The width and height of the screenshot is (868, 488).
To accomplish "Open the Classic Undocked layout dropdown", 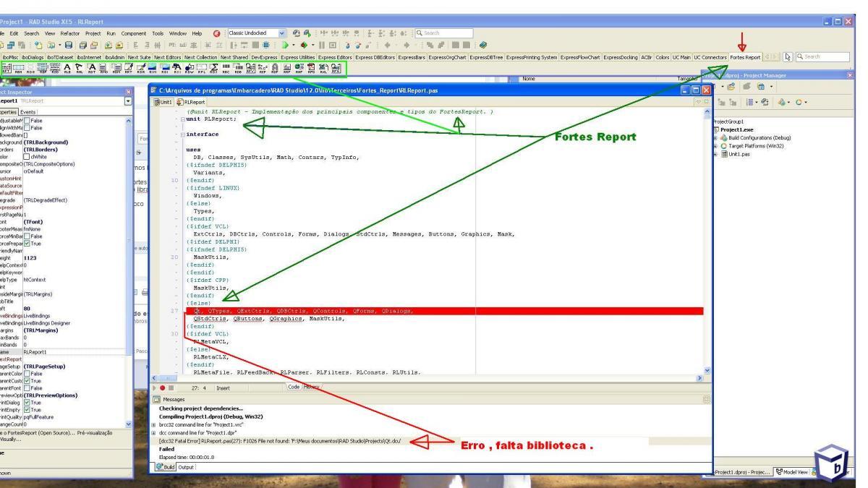I will (282, 33).
